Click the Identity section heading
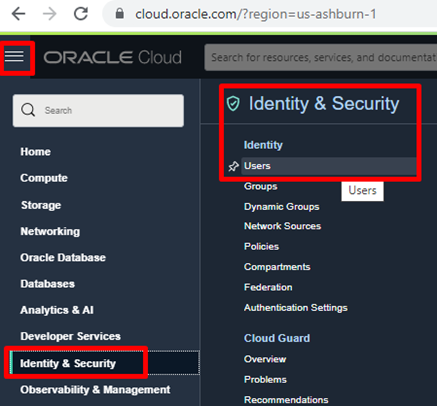Viewport: 437px width, 406px height. coord(263,145)
